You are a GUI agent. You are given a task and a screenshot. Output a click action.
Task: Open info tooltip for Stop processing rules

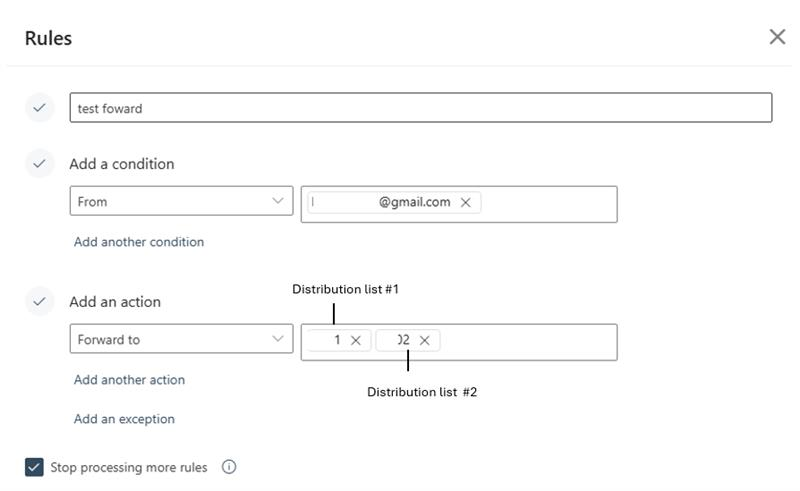tap(229, 467)
